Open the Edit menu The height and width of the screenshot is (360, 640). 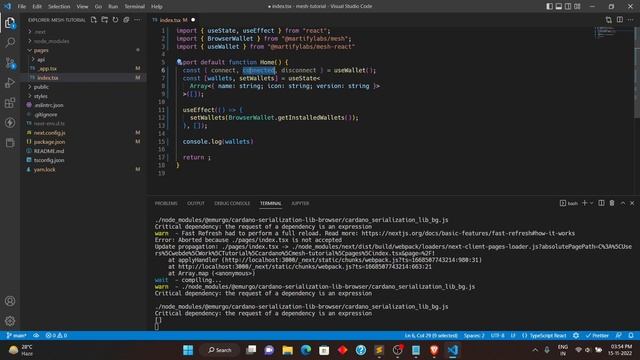37,7
